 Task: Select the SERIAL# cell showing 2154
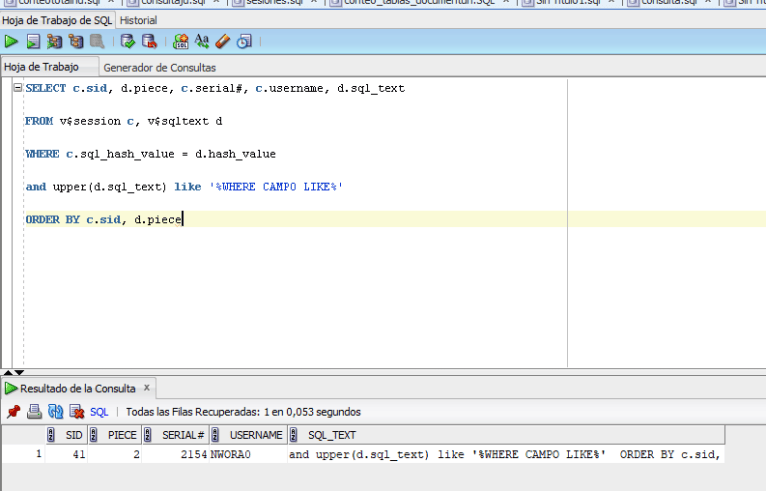[x=175, y=454]
